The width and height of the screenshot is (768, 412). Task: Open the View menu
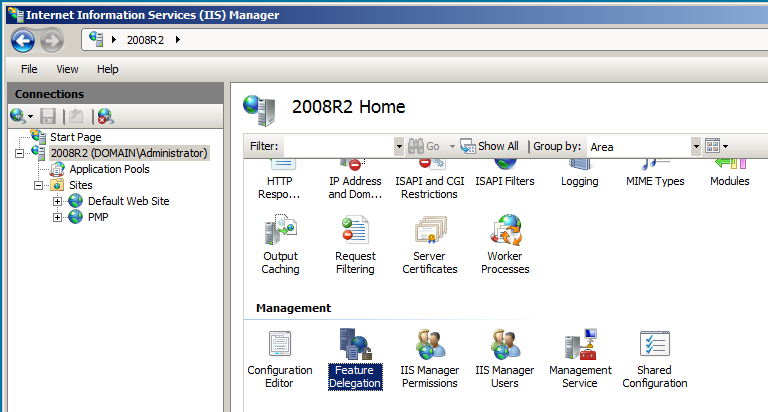coord(67,69)
